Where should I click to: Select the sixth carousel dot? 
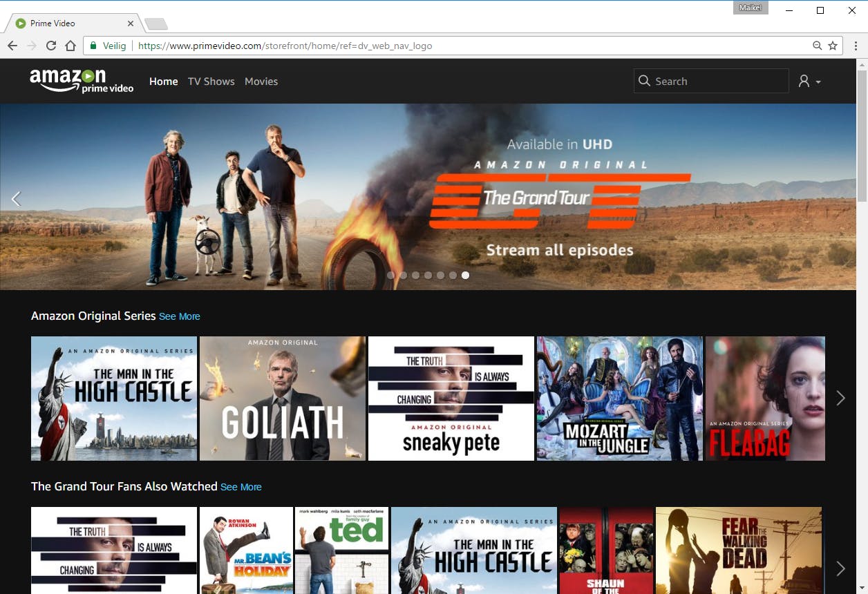tap(453, 275)
